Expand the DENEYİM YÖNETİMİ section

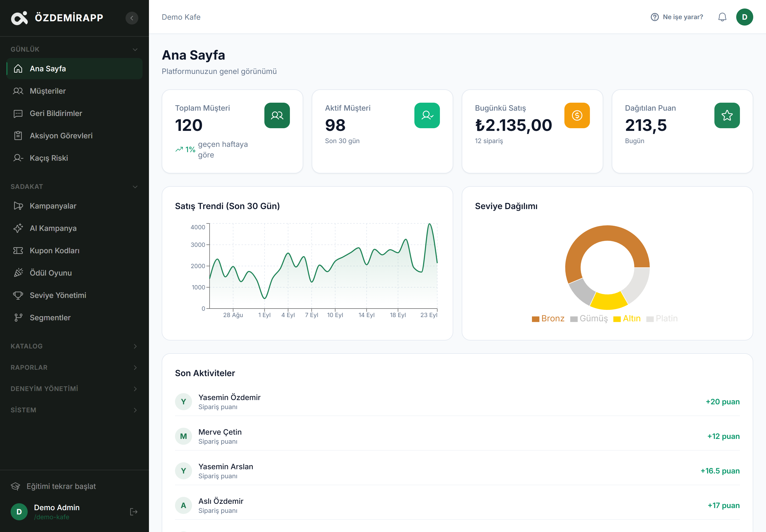[74, 389]
